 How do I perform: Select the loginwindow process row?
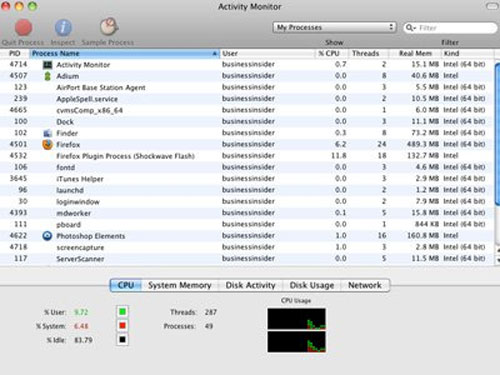pyautogui.click(x=247, y=202)
